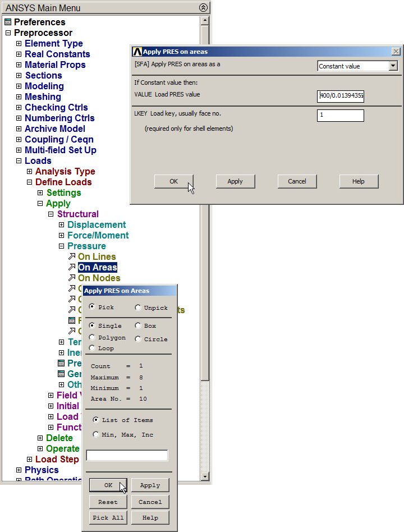Image resolution: width=404 pixels, height=532 pixels.
Task: Click the arrow icon beside On Lines
Action: point(72,257)
